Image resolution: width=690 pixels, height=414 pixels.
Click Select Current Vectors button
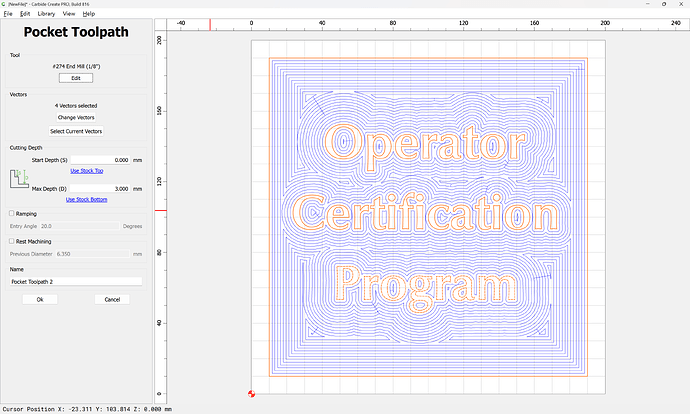click(76, 131)
